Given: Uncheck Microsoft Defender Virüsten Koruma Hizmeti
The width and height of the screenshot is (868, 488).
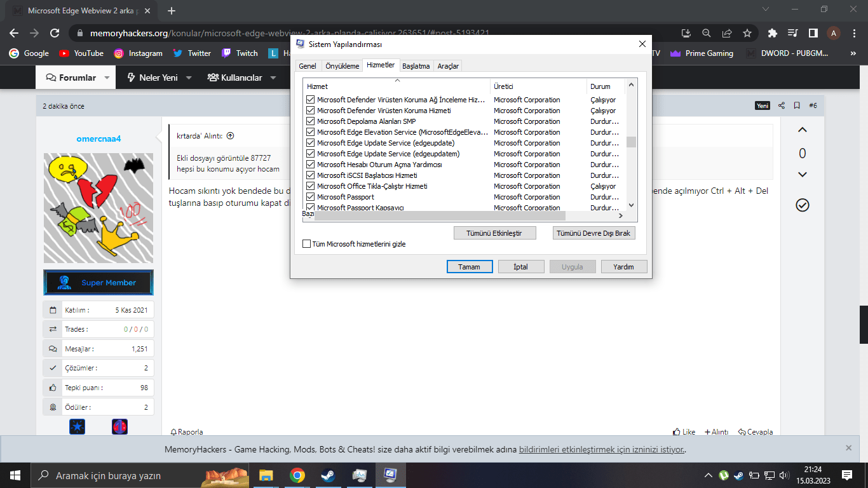Looking at the screenshot, I should pyautogui.click(x=311, y=111).
